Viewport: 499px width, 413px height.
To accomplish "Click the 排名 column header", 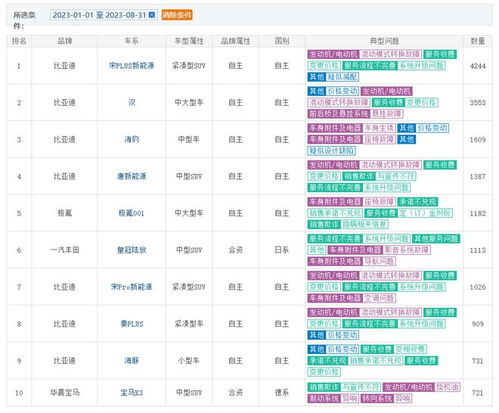I will tap(19, 41).
